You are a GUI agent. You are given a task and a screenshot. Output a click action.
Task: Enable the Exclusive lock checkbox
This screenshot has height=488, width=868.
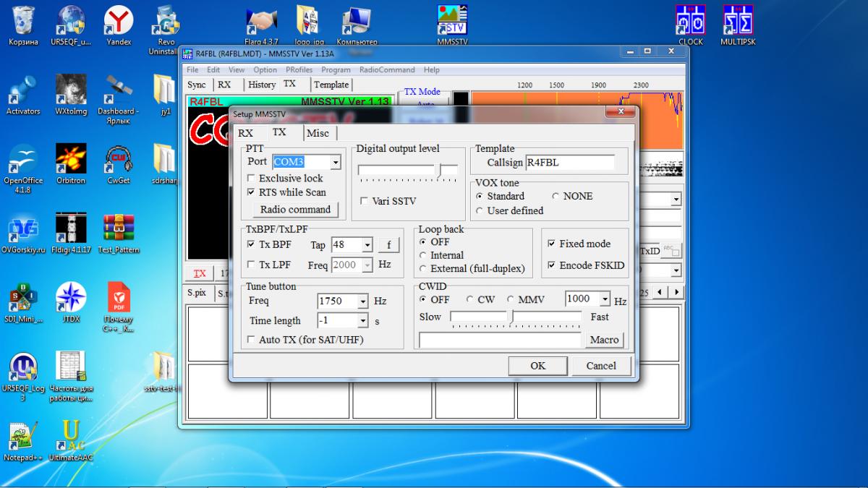click(x=251, y=179)
